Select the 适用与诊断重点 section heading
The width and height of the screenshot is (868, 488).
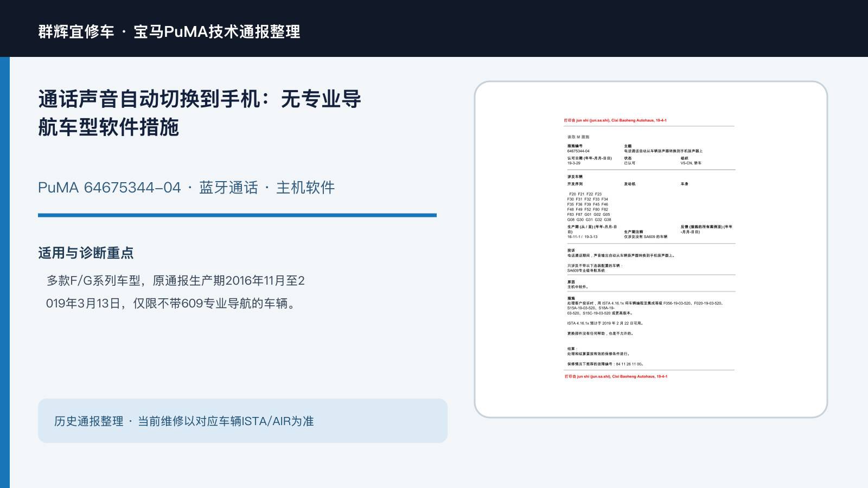click(86, 253)
